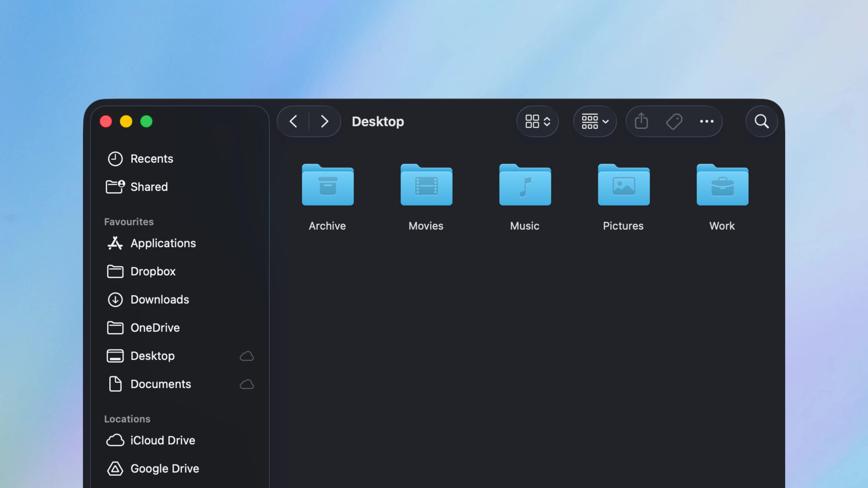
Task: Click the cloud status icon beside Desktop
Action: (247, 356)
